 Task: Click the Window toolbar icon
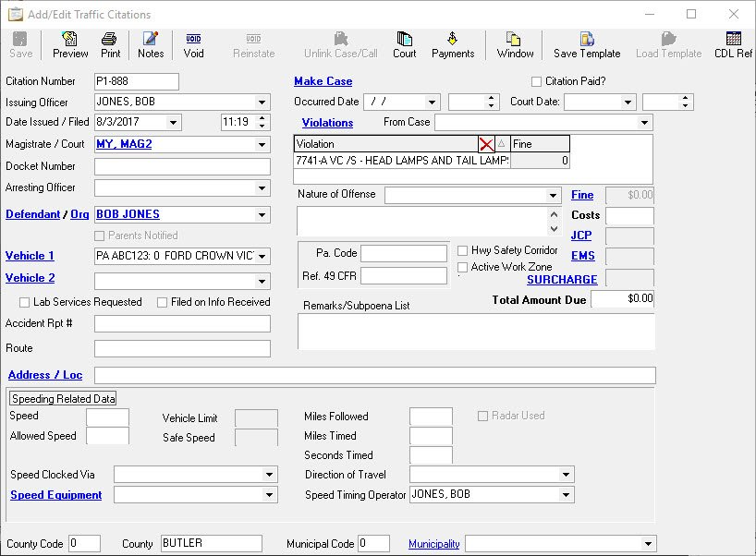tap(515, 44)
